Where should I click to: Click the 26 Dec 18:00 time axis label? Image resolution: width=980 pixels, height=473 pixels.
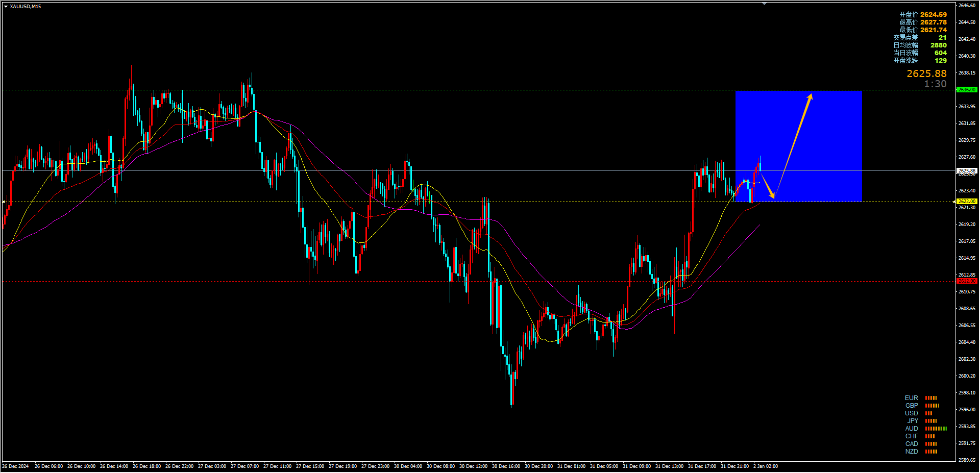point(146,466)
